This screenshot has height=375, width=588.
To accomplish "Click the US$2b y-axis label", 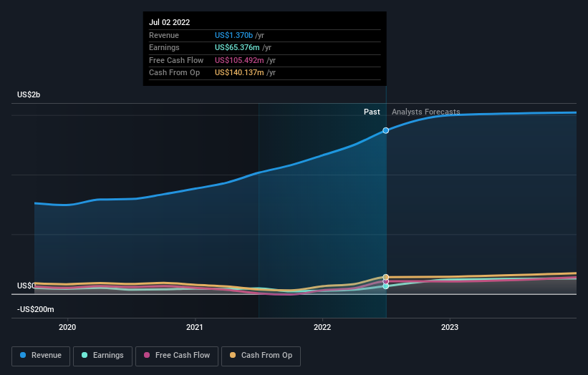I will 29,94.
